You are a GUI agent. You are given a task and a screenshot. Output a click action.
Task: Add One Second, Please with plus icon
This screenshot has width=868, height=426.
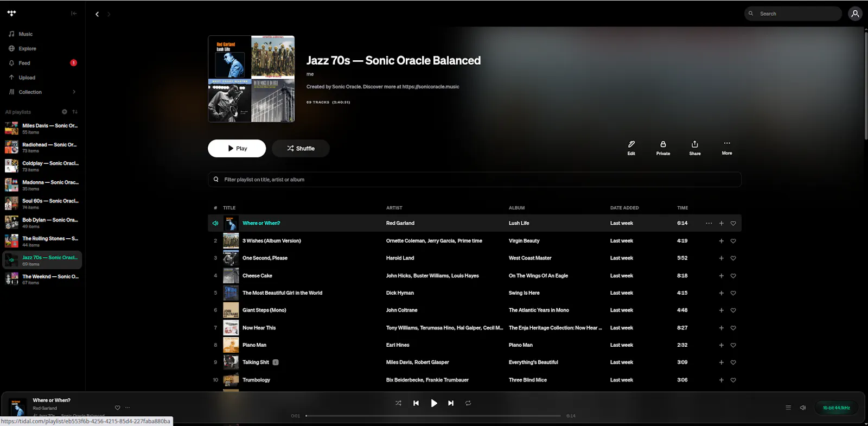[721, 258]
